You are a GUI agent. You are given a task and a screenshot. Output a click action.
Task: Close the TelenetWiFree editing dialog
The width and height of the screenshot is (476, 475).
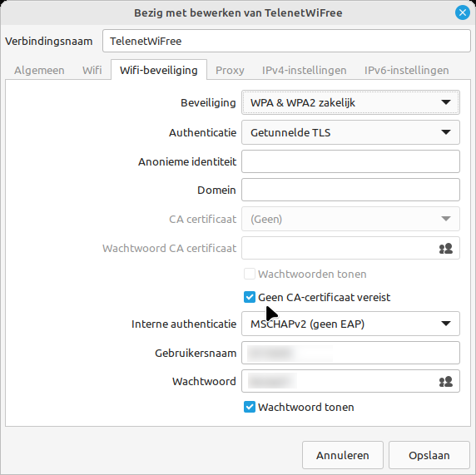463,12
